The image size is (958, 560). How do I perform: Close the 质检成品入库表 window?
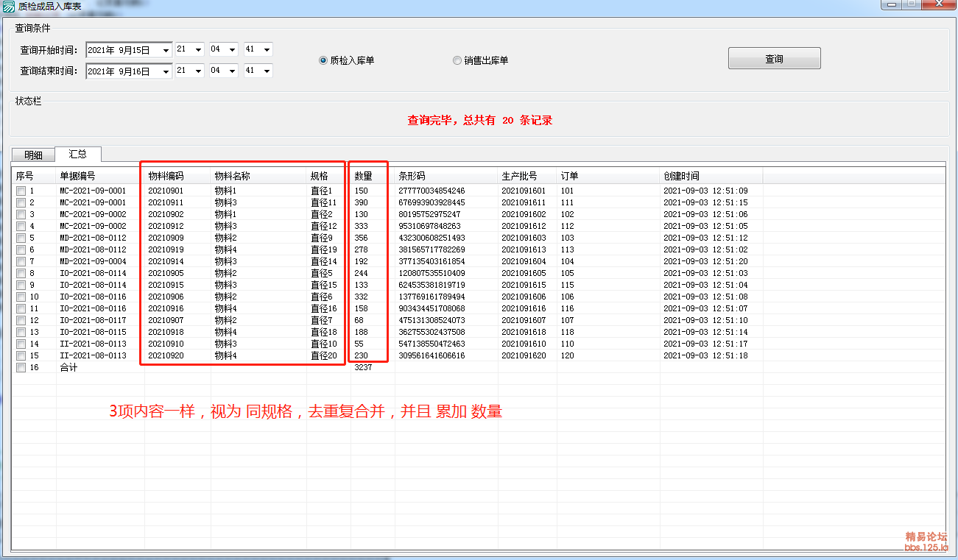click(937, 4)
